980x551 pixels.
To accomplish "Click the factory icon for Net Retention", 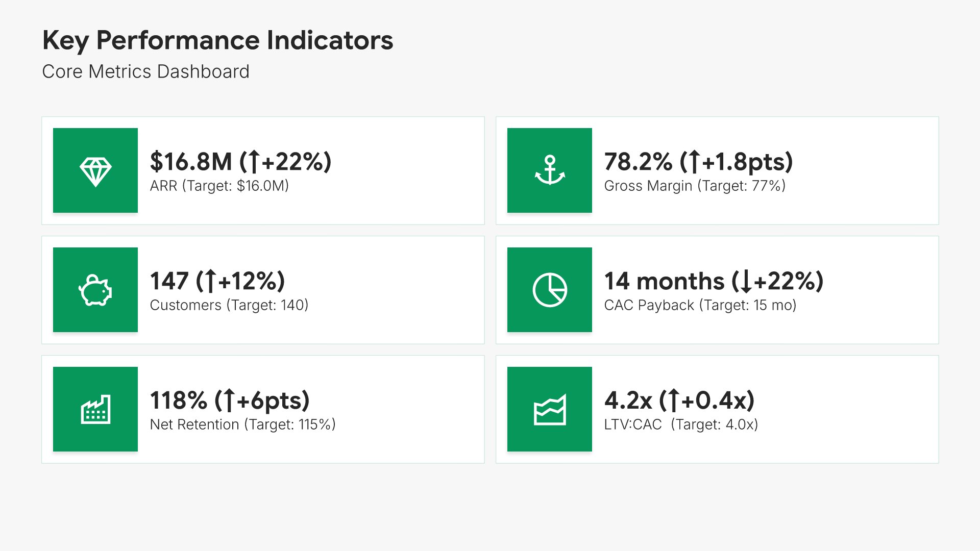I will tap(95, 409).
